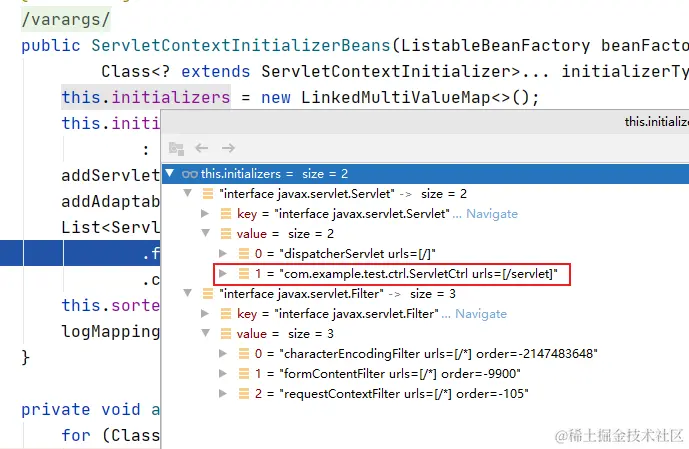This screenshot has width=689, height=449.
Task: Click the popup title this.initializers
Action: [656, 122]
